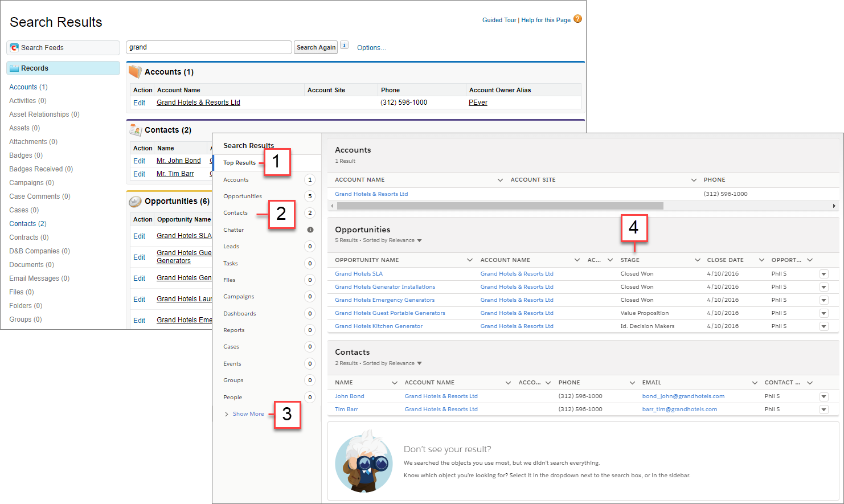Open row menu for Grand Hotels Emergency Generators

[x=823, y=300]
